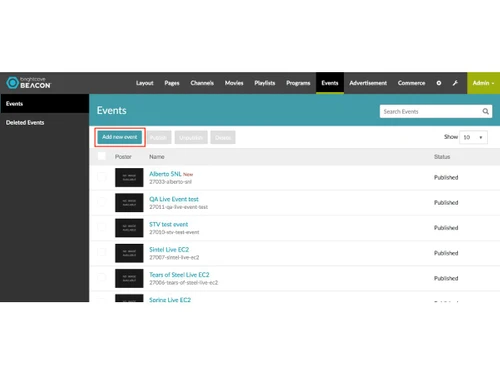Click the Tears of Steel poster thumbnail
Screen dimensions: 500x375
click(x=129, y=278)
